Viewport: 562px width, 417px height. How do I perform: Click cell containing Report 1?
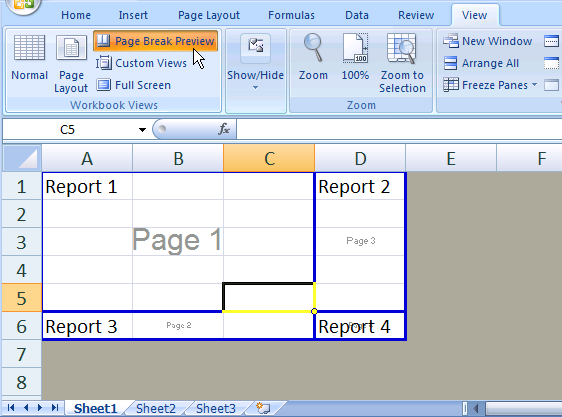tap(87, 186)
